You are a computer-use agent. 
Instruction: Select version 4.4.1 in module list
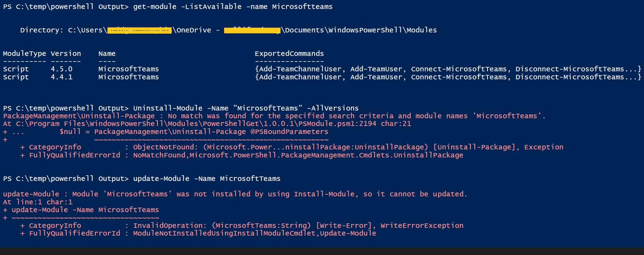coord(61,77)
